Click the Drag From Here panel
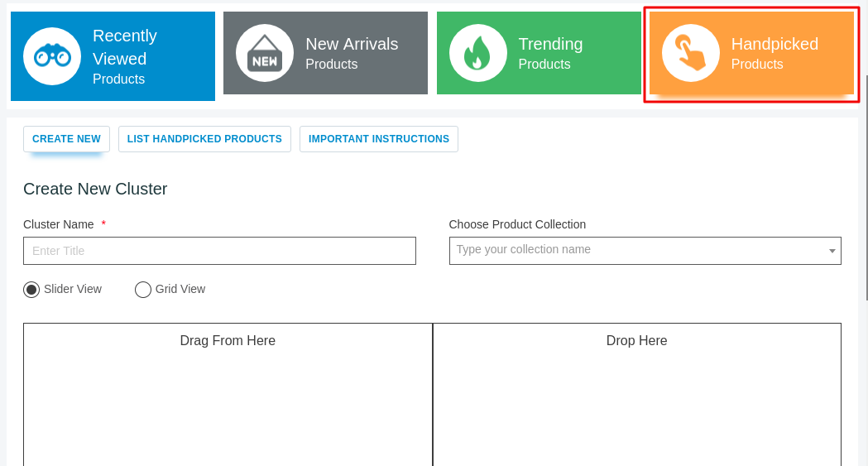868x466 pixels. pyautogui.click(x=228, y=395)
